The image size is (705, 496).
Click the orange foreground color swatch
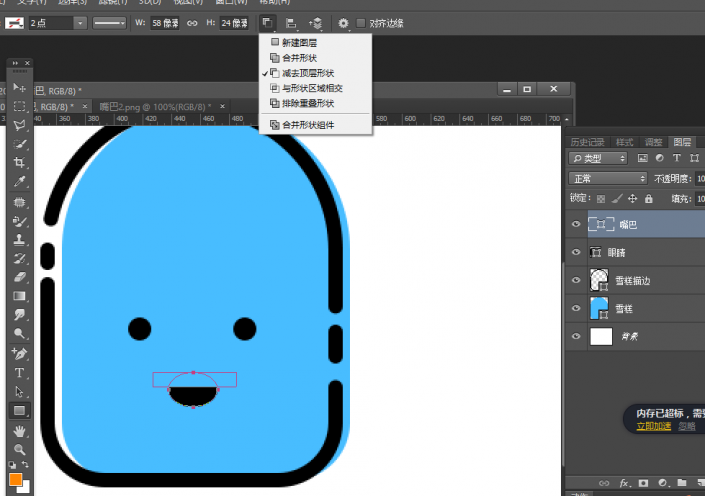(x=15, y=479)
